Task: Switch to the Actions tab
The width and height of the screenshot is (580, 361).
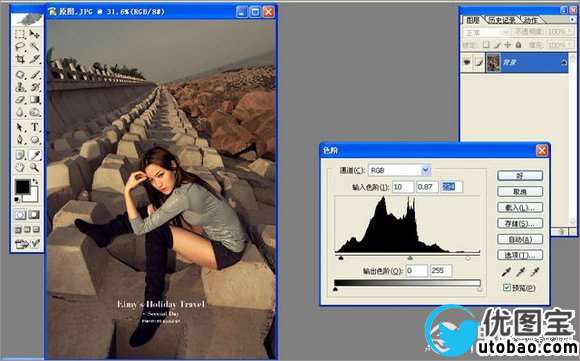Action: (x=530, y=20)
